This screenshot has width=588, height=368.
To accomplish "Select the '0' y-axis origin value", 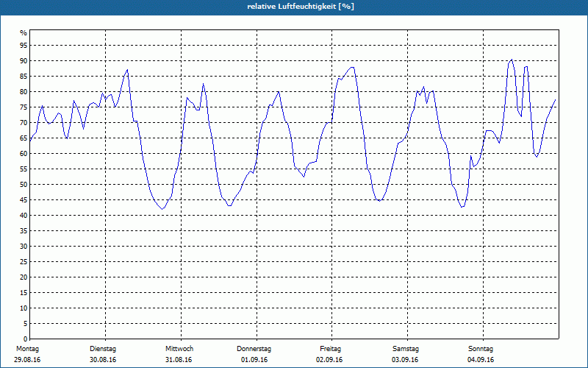I will pyautogui.click(x=26, y=339).
